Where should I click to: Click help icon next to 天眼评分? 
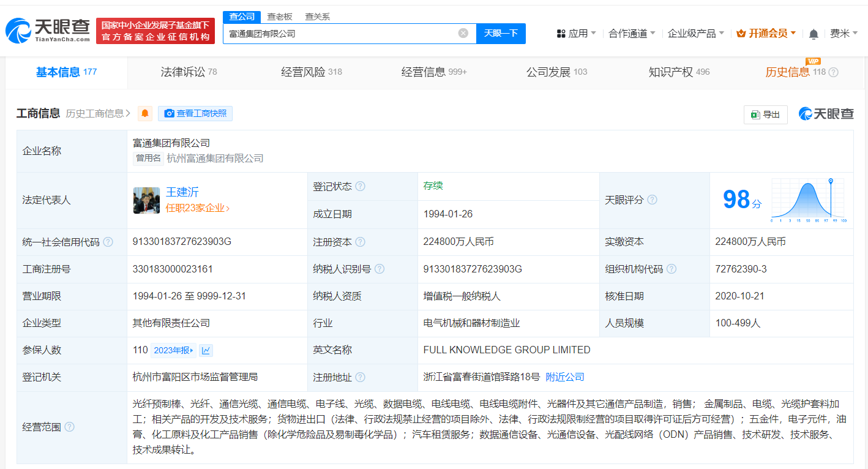tap(653, 200)
